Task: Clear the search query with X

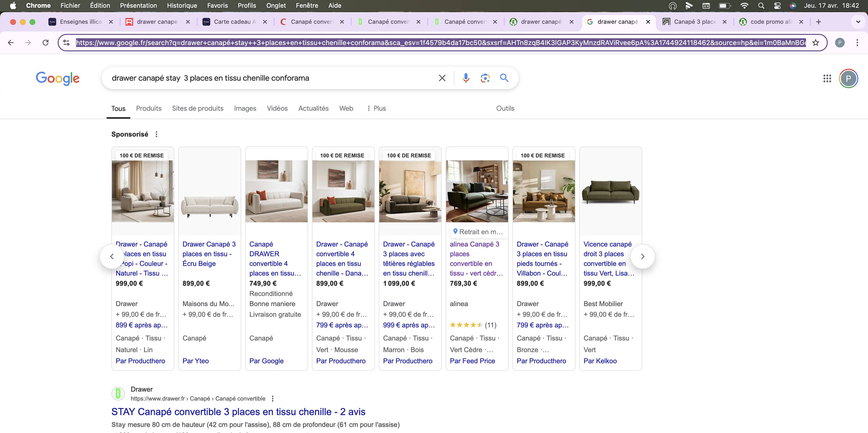Action: point(442,78)
